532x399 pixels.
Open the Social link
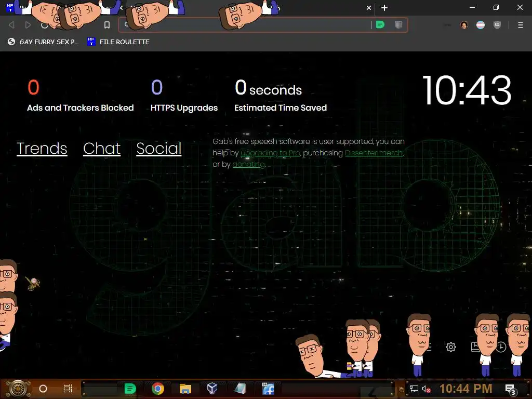coord(159,149)
